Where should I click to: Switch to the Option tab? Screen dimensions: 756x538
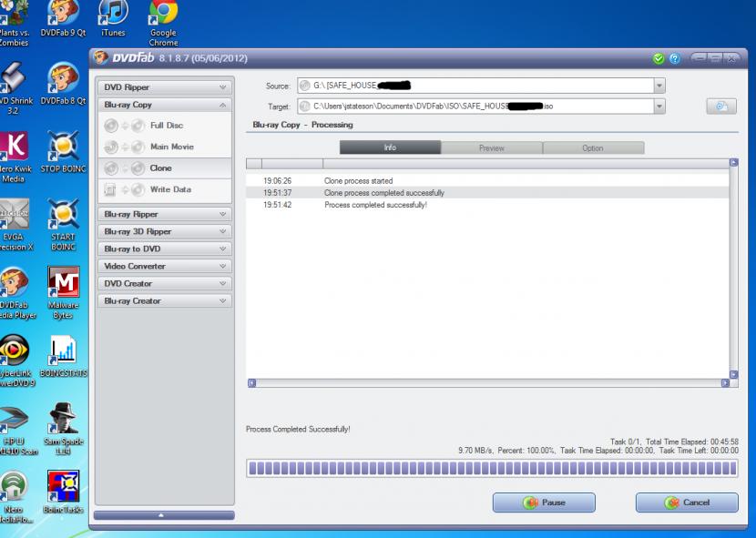[x=594, y=147]
